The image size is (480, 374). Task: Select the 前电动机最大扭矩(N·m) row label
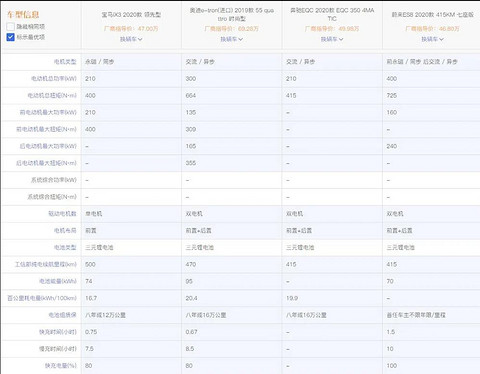46,129
